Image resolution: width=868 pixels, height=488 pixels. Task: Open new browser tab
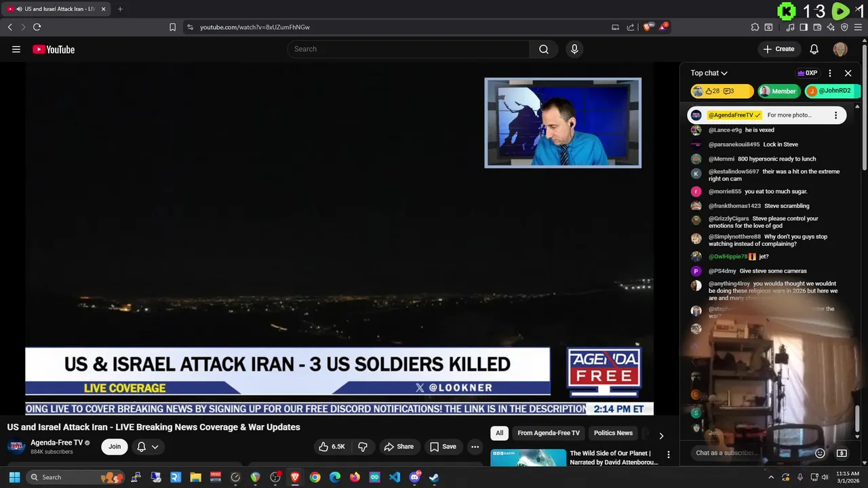(120, 9)
